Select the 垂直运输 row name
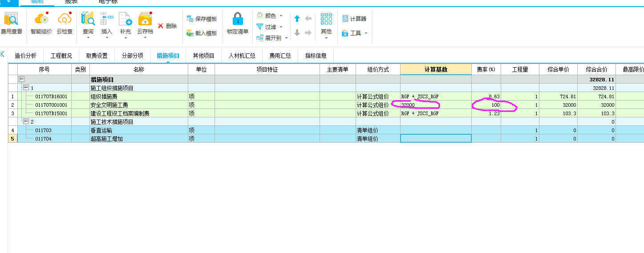644x253 pixels. click(101, 130)
